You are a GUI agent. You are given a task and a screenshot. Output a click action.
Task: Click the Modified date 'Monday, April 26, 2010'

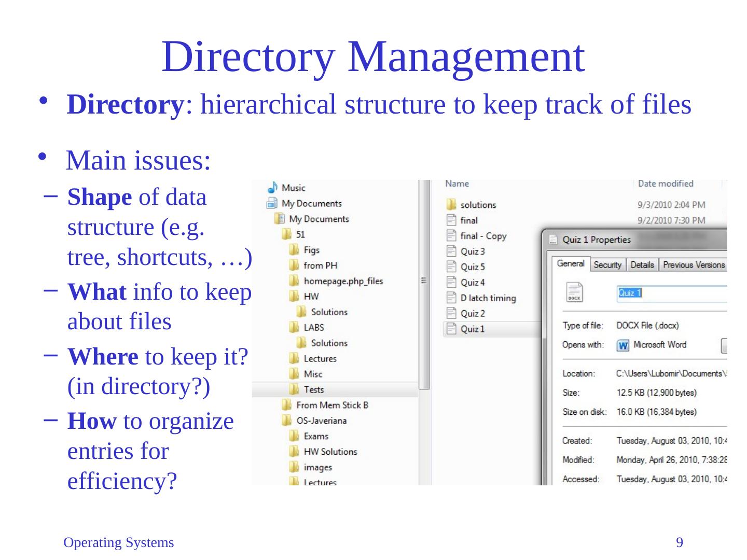coord(672,460)
